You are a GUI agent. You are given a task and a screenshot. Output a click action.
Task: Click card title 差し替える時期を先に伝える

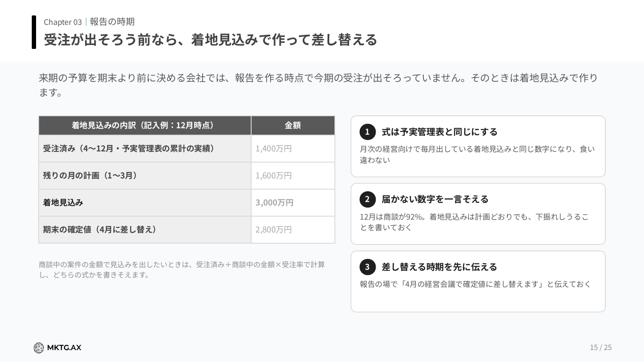tap(440, 267)
